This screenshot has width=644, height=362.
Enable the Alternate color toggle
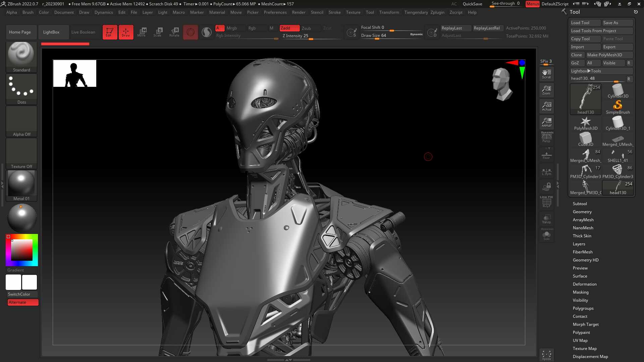pos(23,302)
